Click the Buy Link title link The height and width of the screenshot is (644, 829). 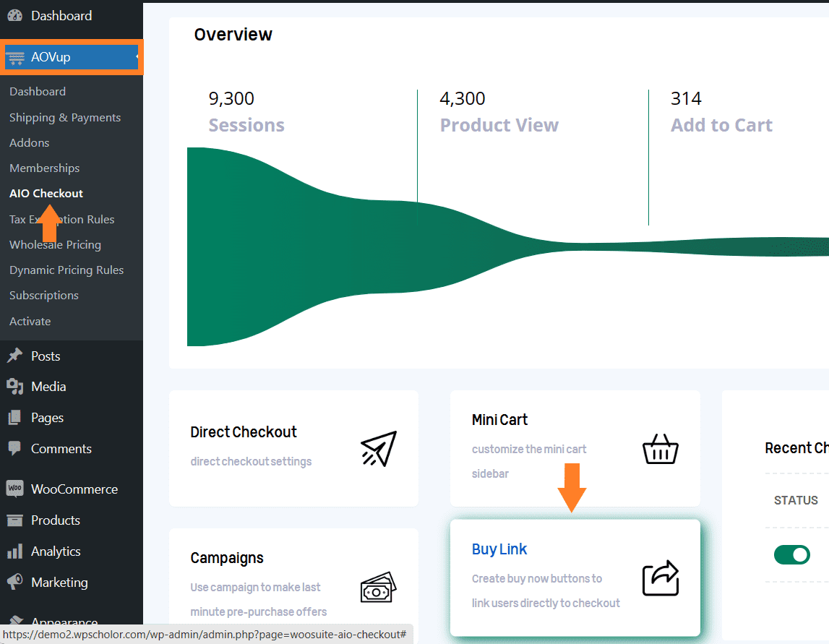[x=499, y=549]
